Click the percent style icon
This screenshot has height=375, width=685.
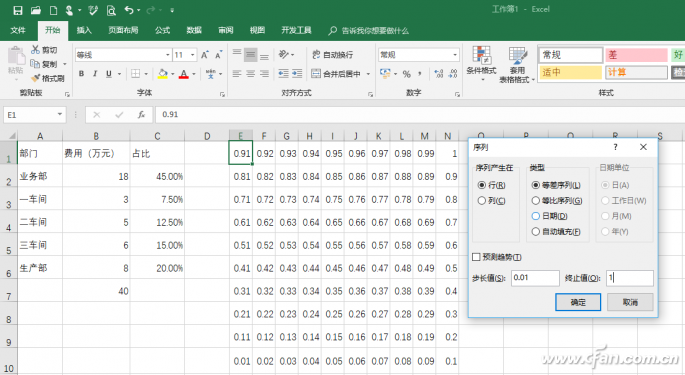pyautogui.click(x=407, y=74)
